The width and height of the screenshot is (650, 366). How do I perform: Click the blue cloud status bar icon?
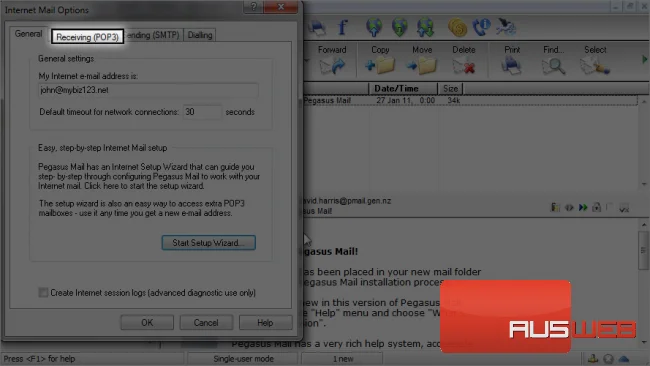623,359
